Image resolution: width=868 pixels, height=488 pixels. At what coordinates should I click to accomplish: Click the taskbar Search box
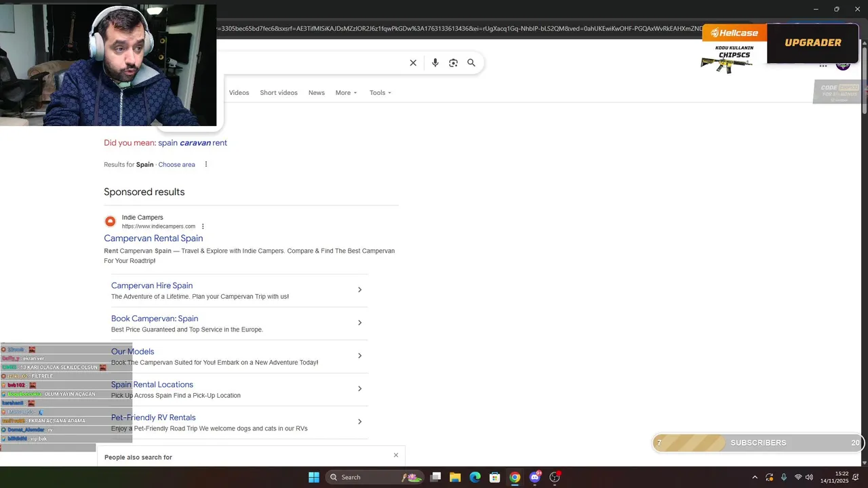click(x=375, y=477)
